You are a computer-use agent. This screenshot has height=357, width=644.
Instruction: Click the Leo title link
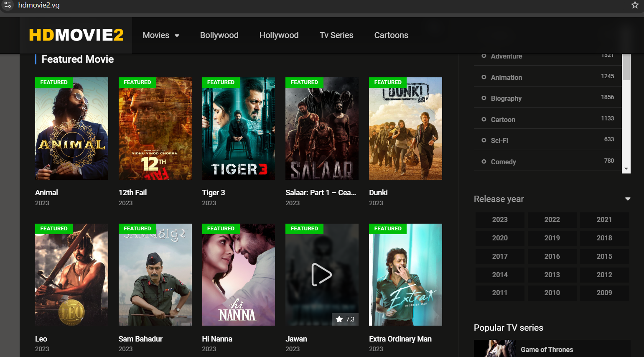(x=41, y=339)
